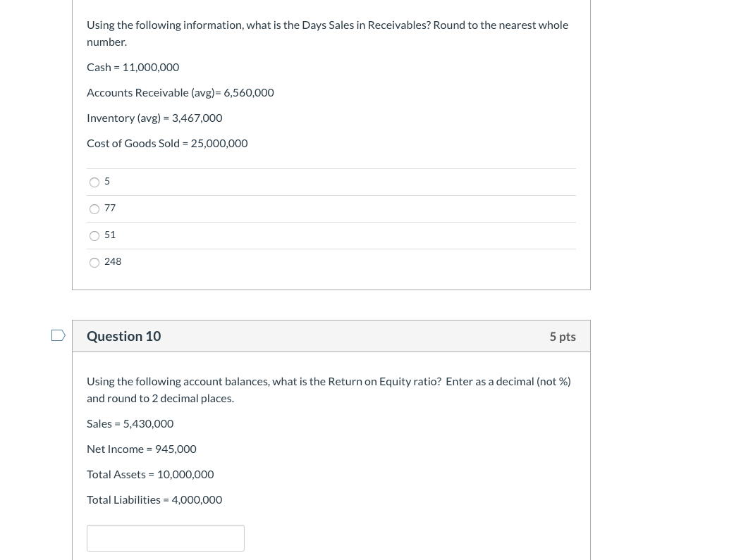729x560 pixels.
Task: Click the Days Sales in Receivables question text
Action: [x=327, y=32]
